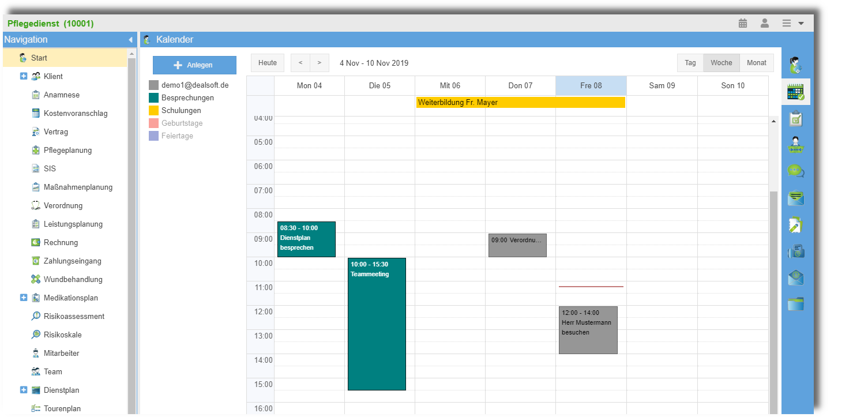868x417 pixels.
Task: Click the yellow Schulungen color swatch
Action: [154, 110]
